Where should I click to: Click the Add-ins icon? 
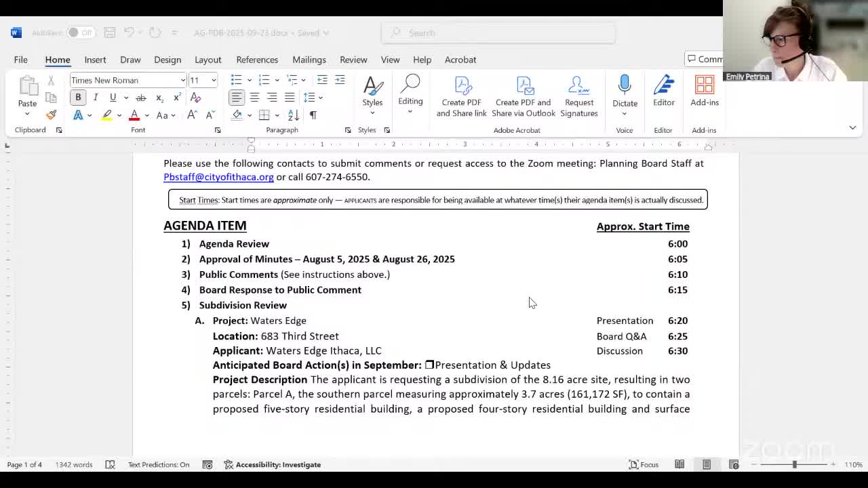[x=704, y=91]
